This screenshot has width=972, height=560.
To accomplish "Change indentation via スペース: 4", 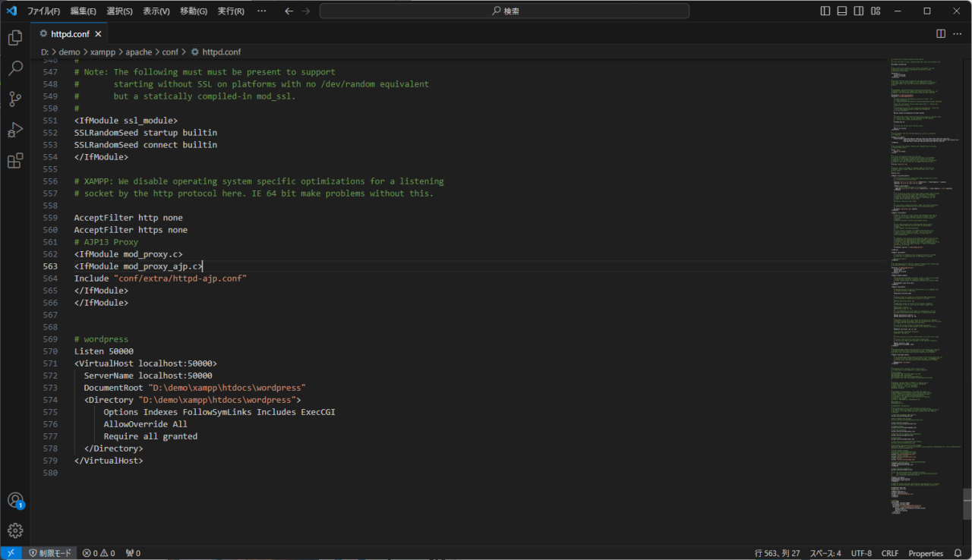I will coord(825,553).
